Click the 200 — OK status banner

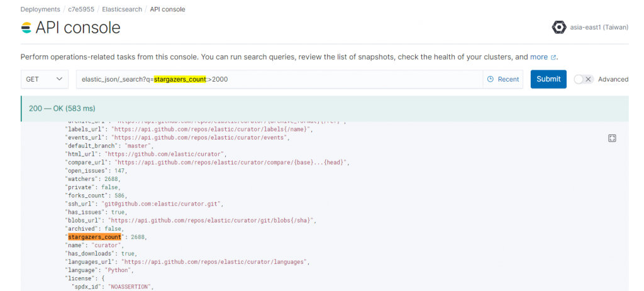coord(325,109)
